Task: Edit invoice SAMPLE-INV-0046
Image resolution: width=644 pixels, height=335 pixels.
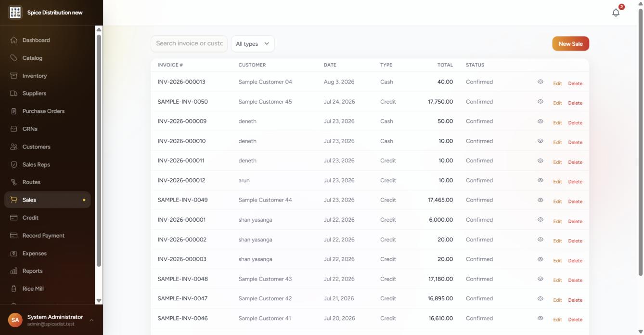Action: pos(557,320)
